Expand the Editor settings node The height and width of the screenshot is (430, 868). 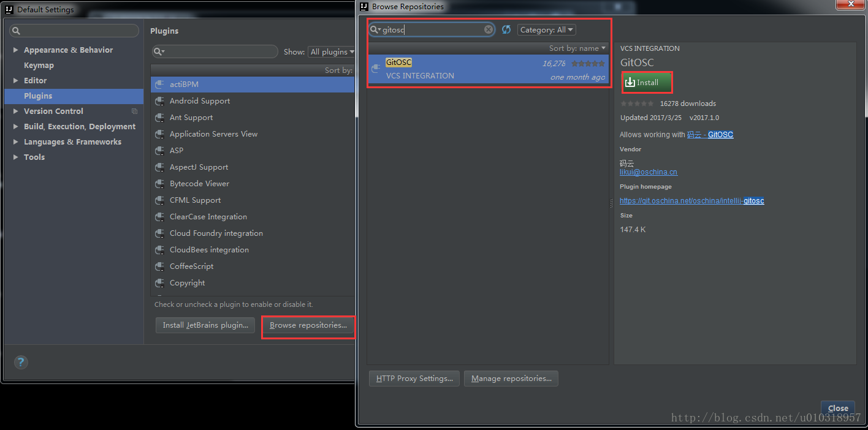click(15, 81)
